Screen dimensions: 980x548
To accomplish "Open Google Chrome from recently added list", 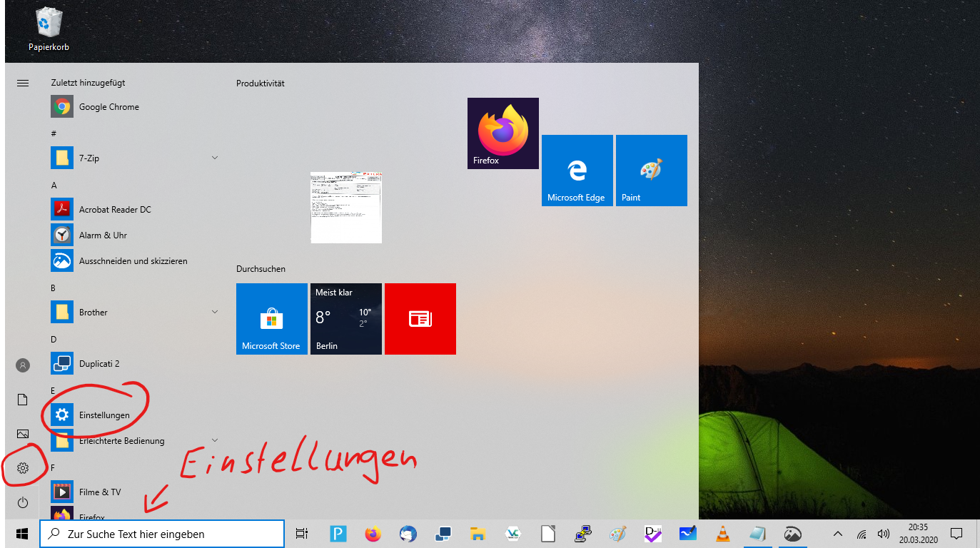I will 108,107.
